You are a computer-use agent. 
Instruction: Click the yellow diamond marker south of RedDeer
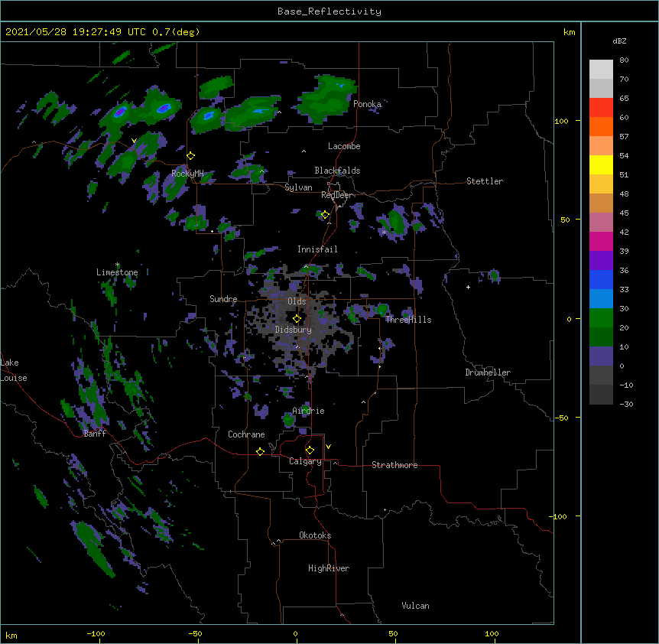(325, 215)
